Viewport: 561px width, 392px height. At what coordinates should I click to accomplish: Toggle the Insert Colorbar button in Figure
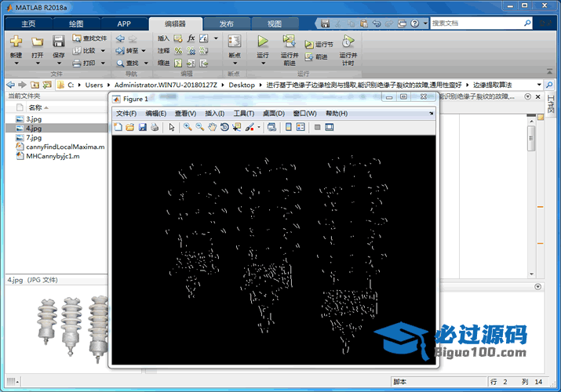pos(289,127)
